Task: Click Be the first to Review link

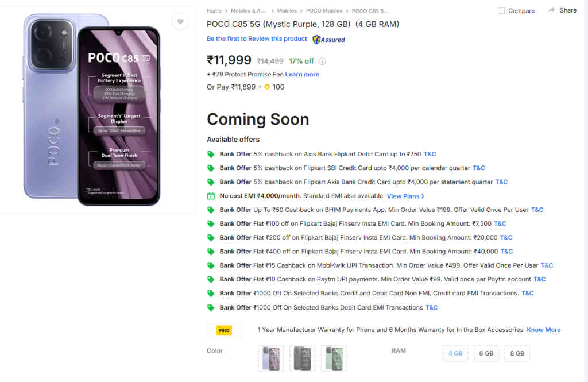Action: [x=257, y=39]
